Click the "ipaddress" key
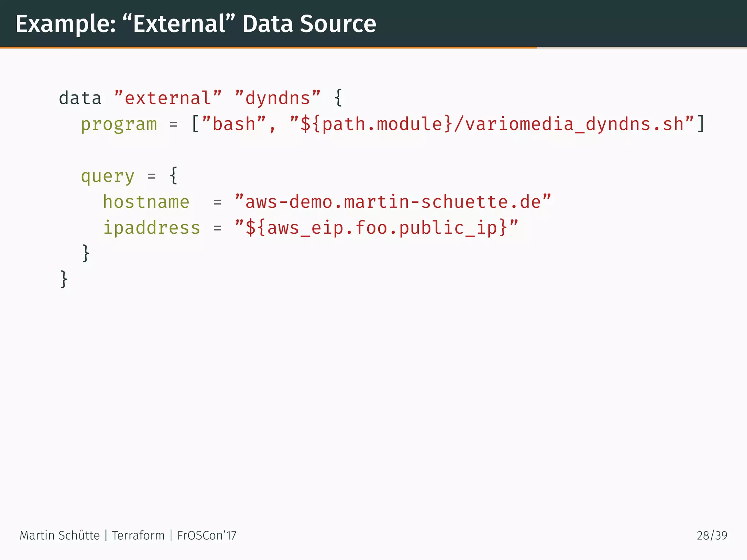This screenshot has height=560, width=747. coord(151,228)
